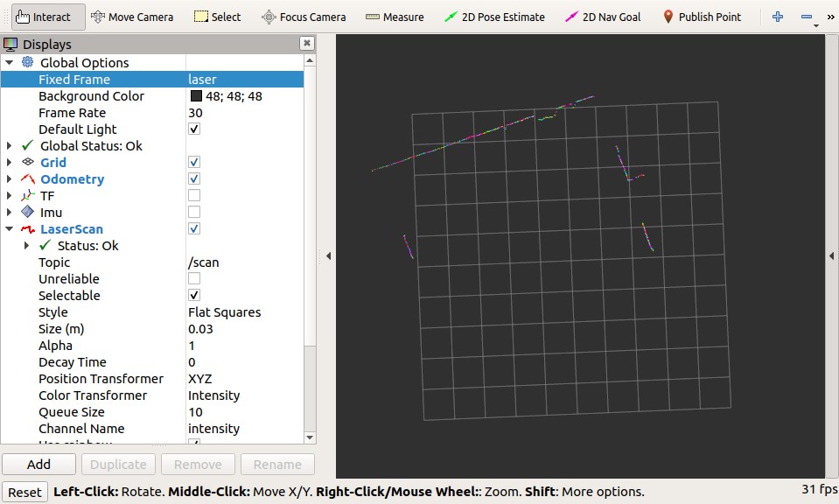Expand the Imu display properties
This screenshot has height=504, width=839.
pos(9,212)
